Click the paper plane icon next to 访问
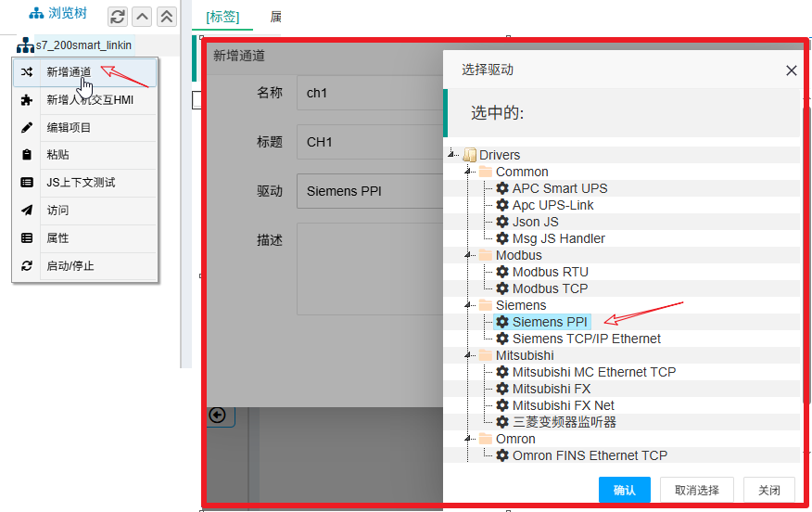This screenshot has height=512, width=812. [26, 210]
